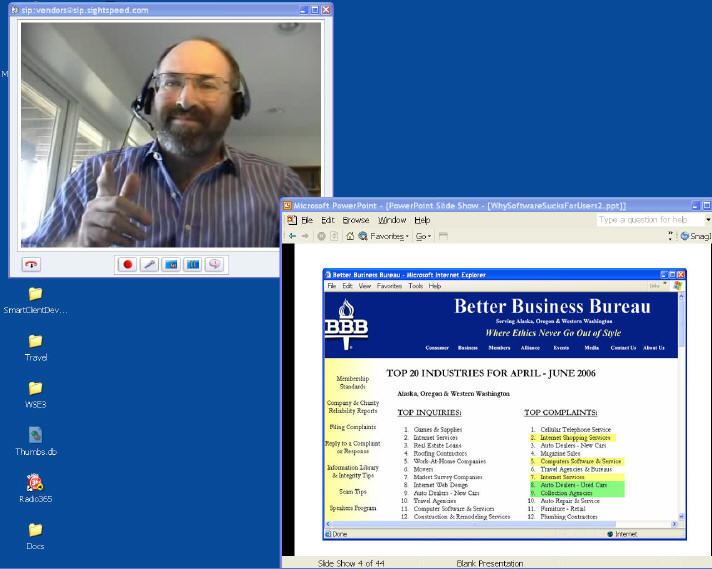Start recording with the red circle button

(x=128, y=264)
